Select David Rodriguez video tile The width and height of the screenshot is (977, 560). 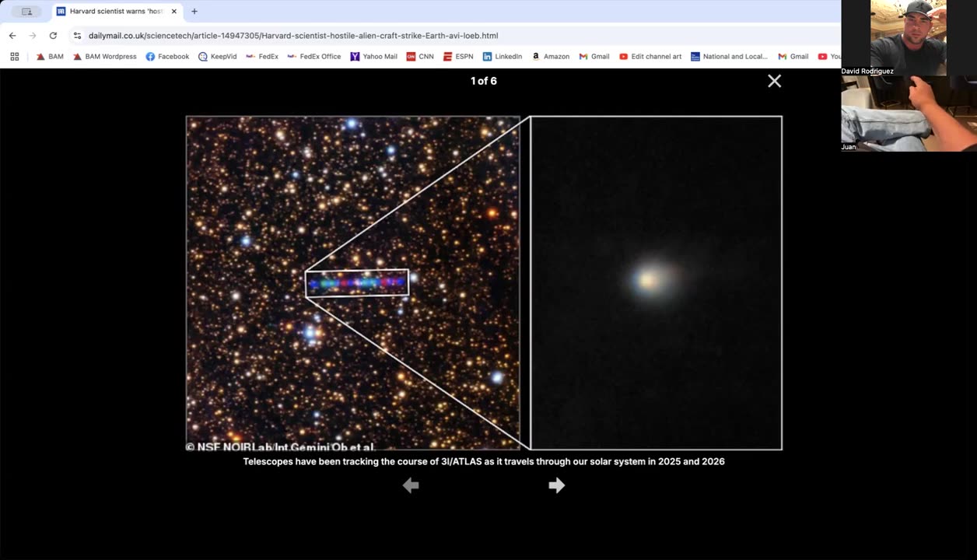click(909, 37)
